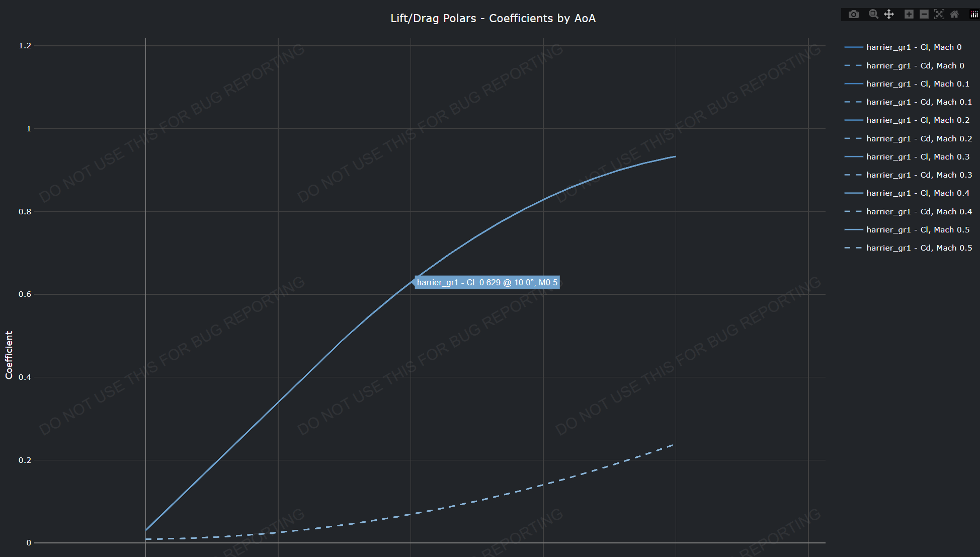The width and height of the screenshot is (980, 557).
Task: Click the Cl 0.629 hover tooltip
Action: [487, 283]
